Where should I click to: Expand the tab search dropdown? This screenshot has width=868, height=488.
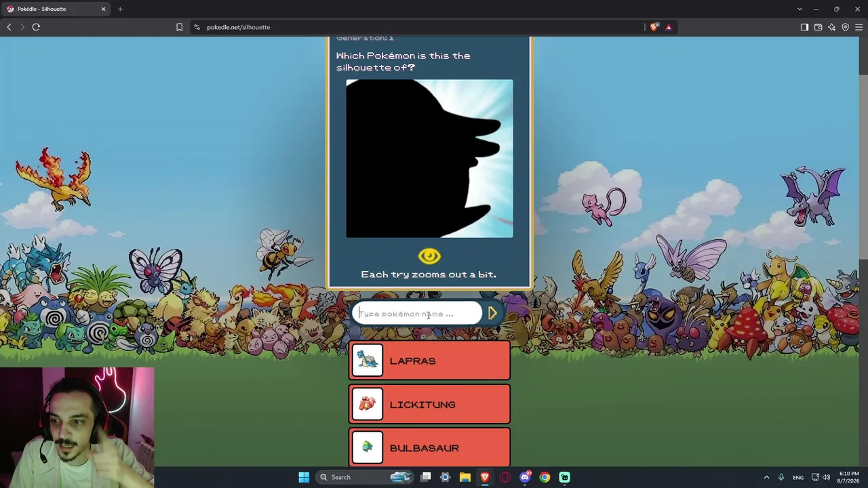point(800,9)
